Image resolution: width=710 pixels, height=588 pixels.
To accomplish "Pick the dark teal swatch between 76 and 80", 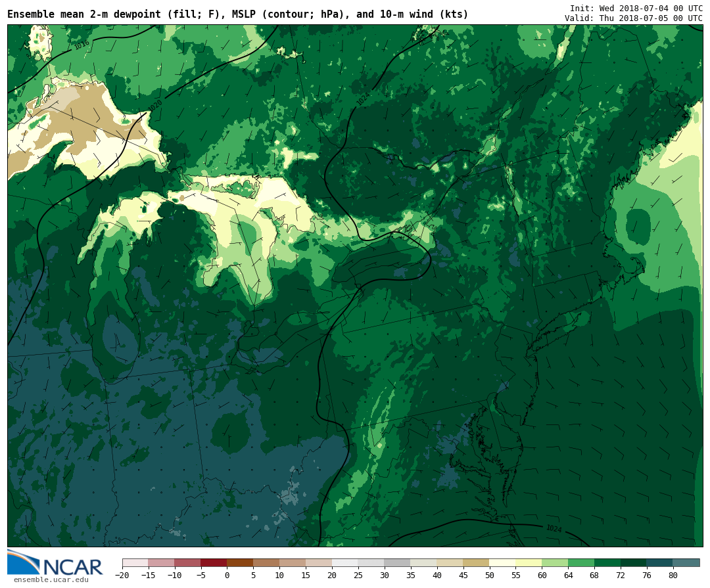I will (661, 562).
